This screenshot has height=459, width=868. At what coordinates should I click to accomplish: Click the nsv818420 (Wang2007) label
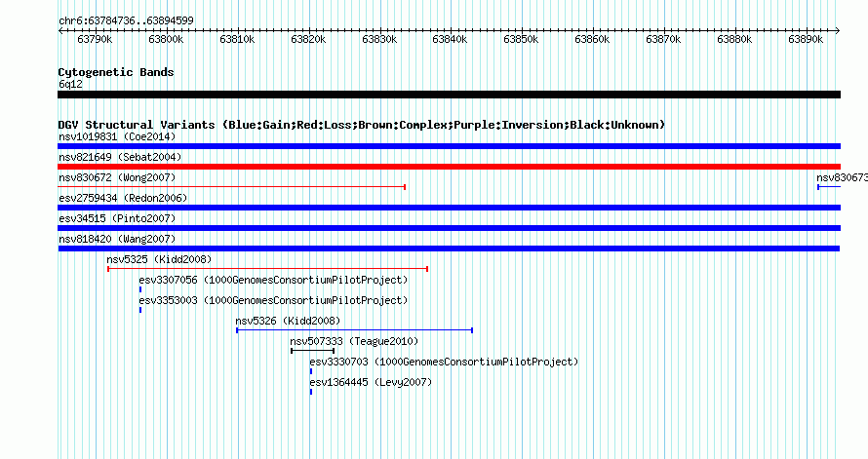coord(117,239)
